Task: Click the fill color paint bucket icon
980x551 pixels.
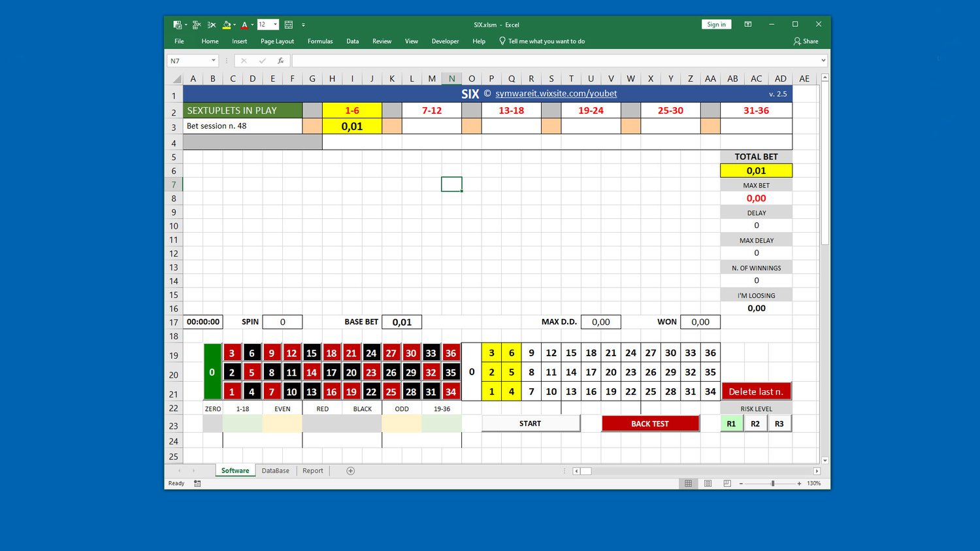Action: pos(227,25)
